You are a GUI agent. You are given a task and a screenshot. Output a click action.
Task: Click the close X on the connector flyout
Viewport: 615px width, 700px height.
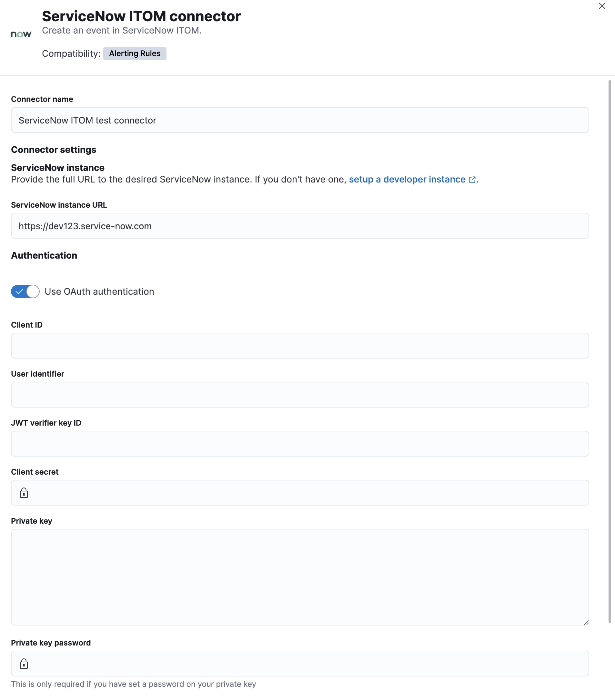602,6
